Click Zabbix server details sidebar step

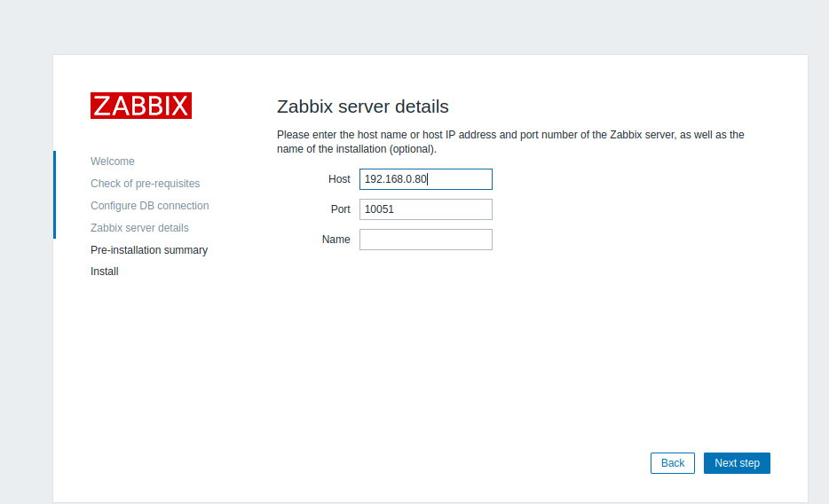click(x=139, y=228)
